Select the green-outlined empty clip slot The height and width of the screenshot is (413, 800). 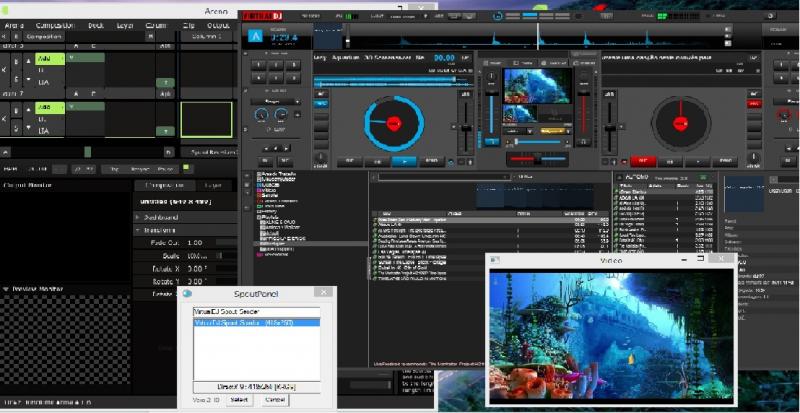point(207,119)
